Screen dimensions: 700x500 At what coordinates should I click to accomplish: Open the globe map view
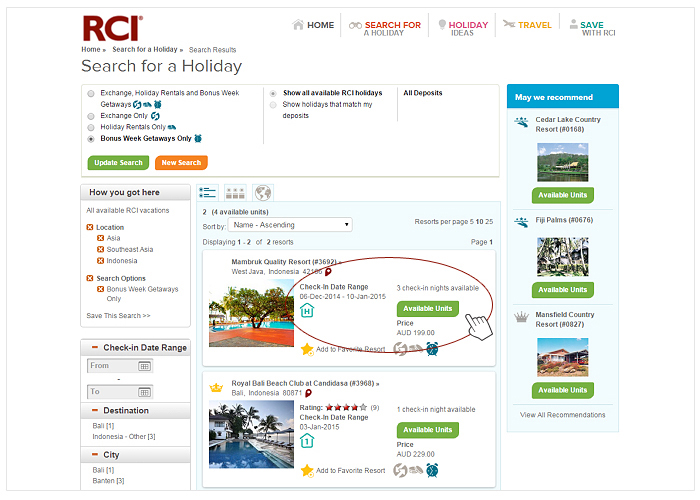(x=263, y=193)
